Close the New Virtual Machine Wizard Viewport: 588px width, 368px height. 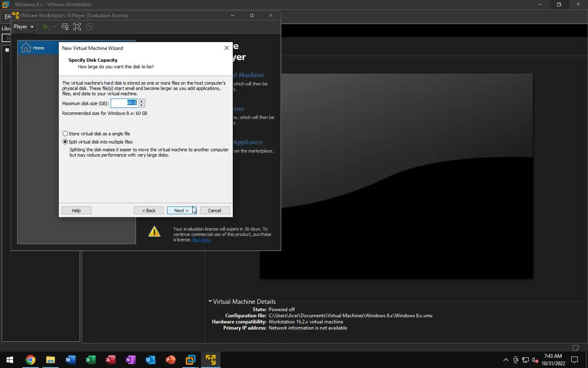click(227, 48)
